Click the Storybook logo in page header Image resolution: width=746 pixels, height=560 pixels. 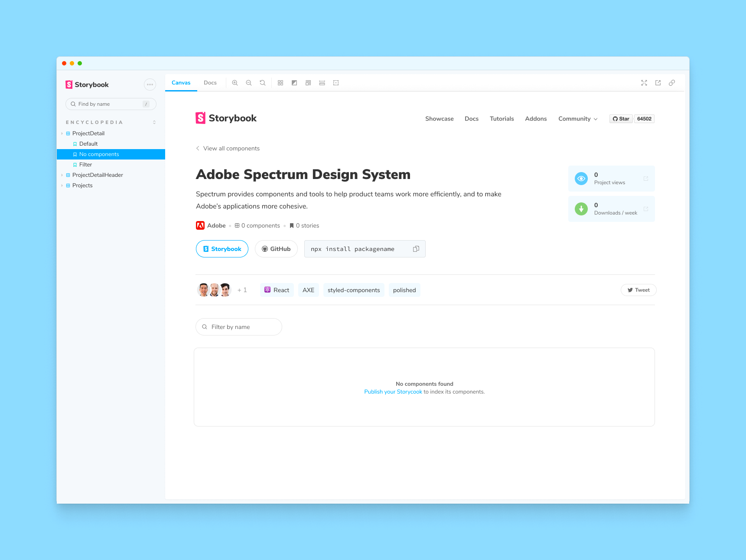point(226,118)
